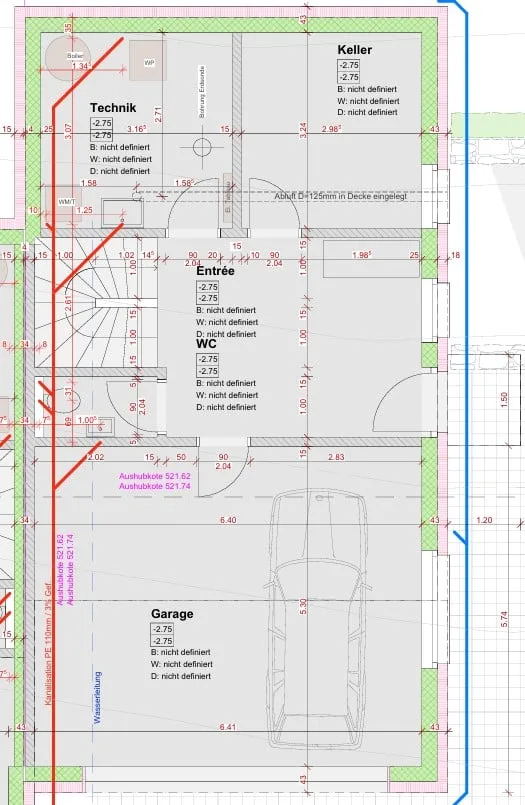Select the Abluft D=125mm annotation text
Viewport: 525px width, 805px height.
pyautogui.click(x=340, y=196)
